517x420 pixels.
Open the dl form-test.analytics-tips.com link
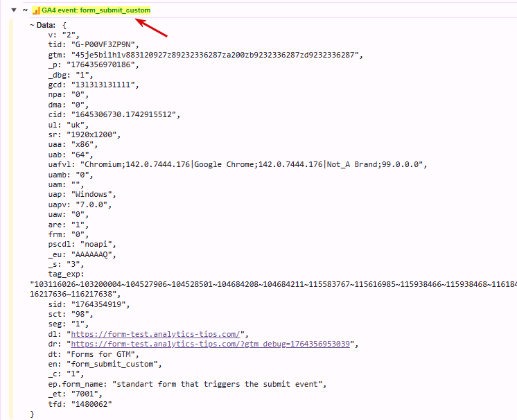pos(156,334)
